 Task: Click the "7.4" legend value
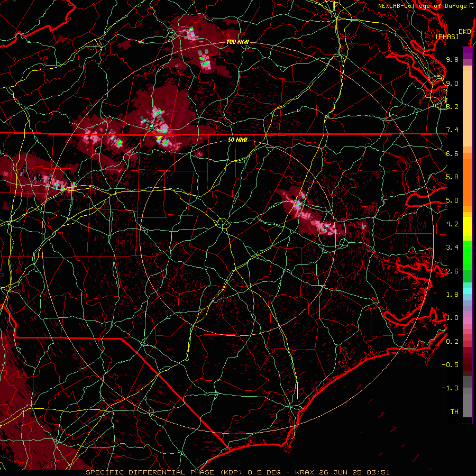pyautogui.click(x=452, y=130)
